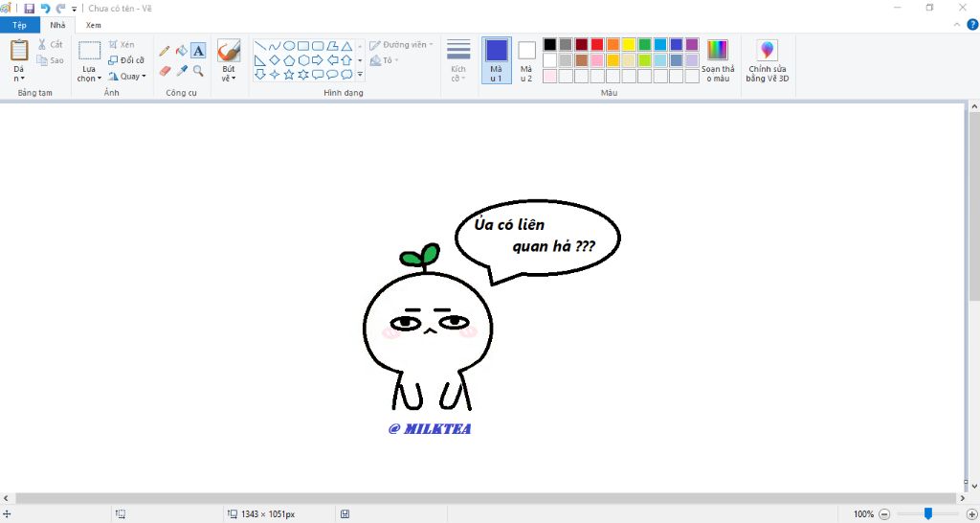Click the Undo arrow in title bar
This screenshot has height=523, width=980.
(45, 8)
